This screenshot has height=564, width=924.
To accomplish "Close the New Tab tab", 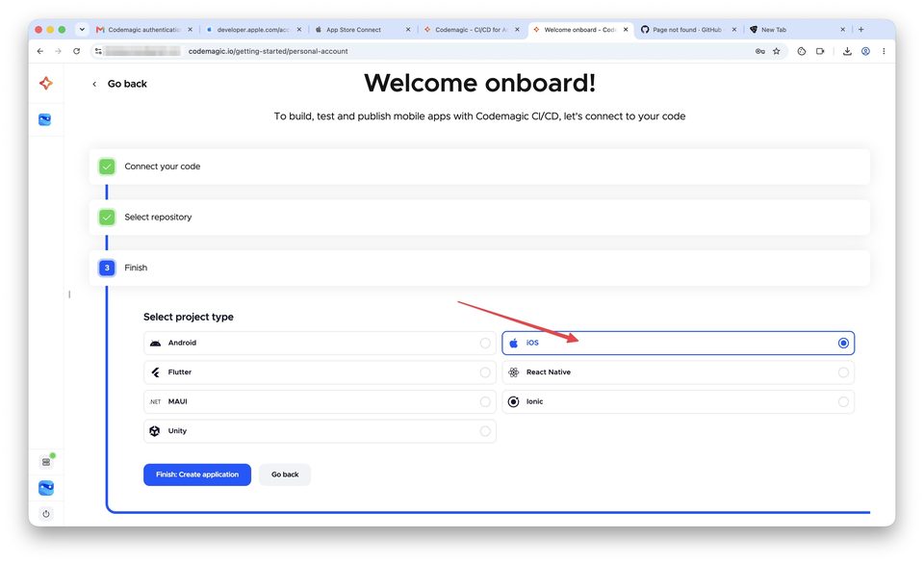I will coord(843,30).
